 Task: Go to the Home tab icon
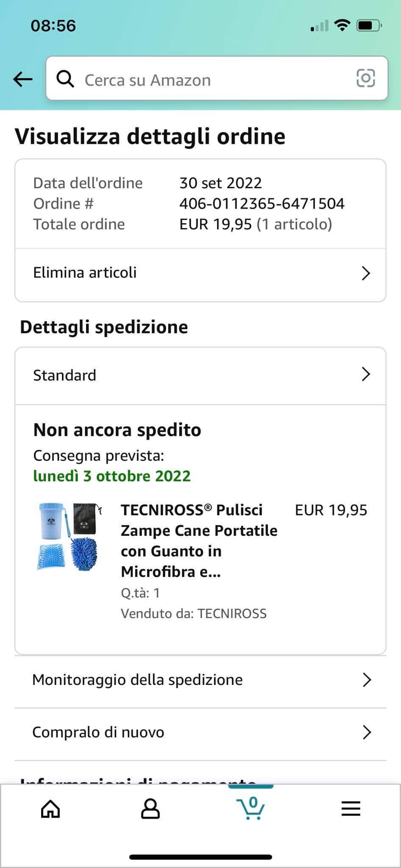pos(50,809)
